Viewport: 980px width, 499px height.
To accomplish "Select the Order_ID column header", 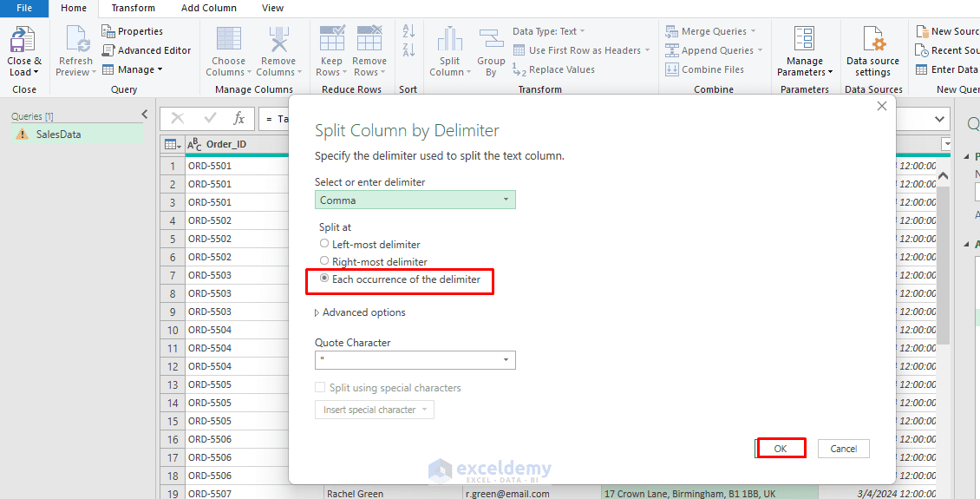I will 238,144.
